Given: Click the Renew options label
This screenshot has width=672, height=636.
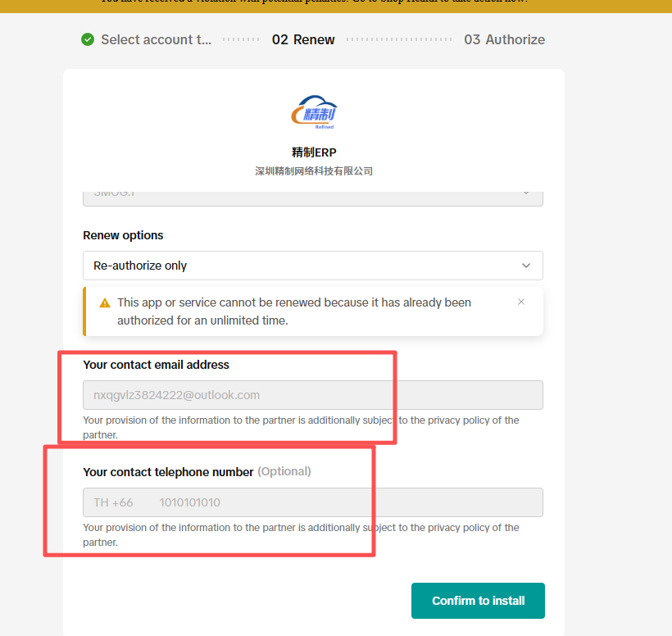Looking at the screenshot, I should 123,235.
